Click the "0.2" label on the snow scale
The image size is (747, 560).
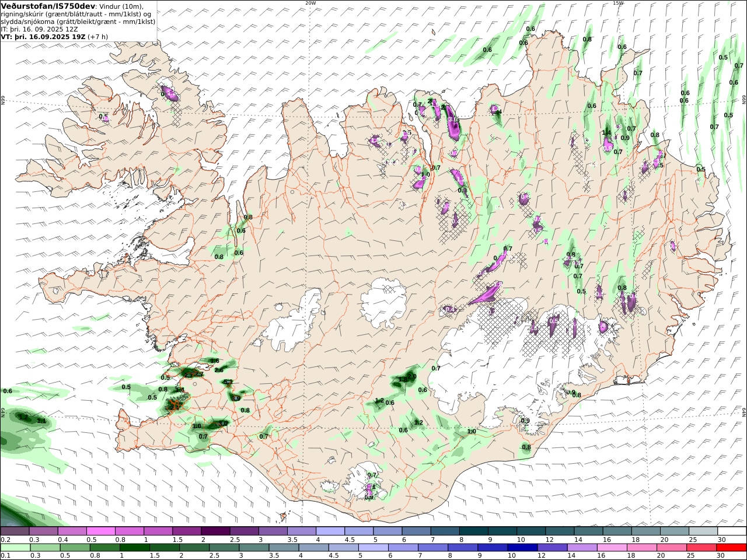point(5,540)
